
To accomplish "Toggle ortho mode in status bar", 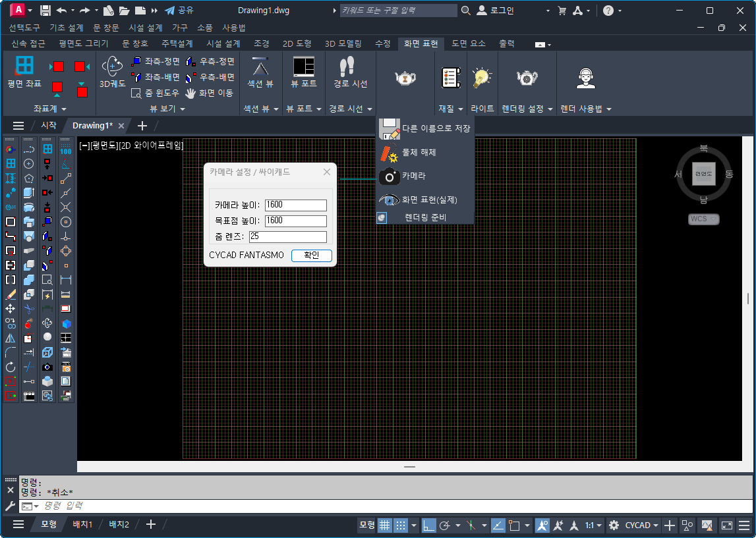I will pyautogui.click(x=428, y=525).
